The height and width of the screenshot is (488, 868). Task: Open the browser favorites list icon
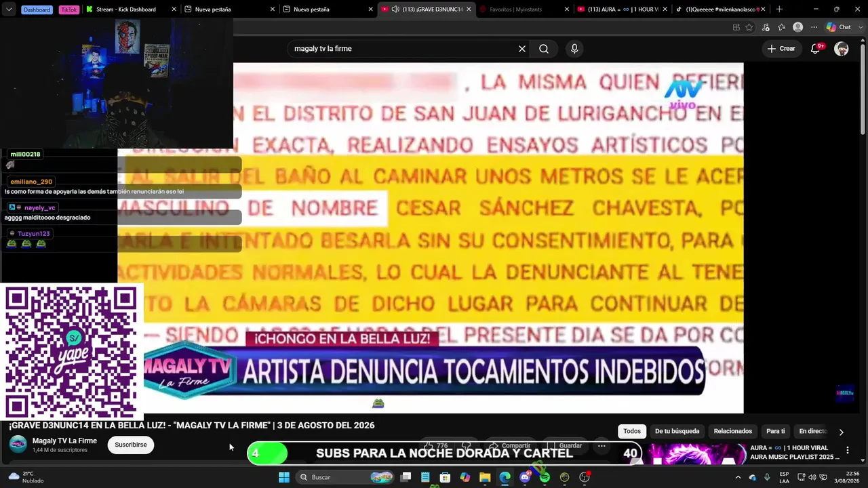[782, 27]
